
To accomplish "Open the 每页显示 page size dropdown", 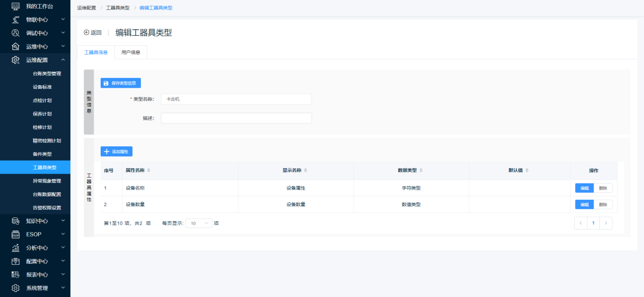I will pos(199,223).
